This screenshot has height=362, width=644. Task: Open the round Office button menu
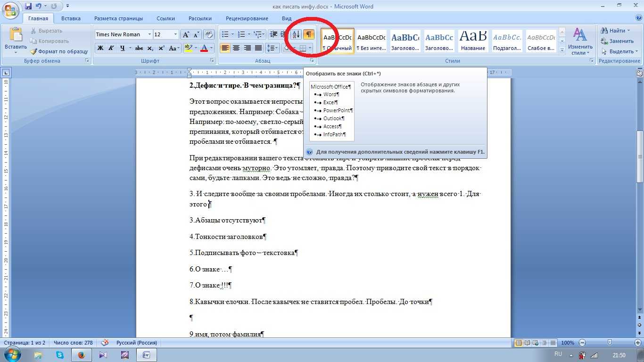[10, 10]
